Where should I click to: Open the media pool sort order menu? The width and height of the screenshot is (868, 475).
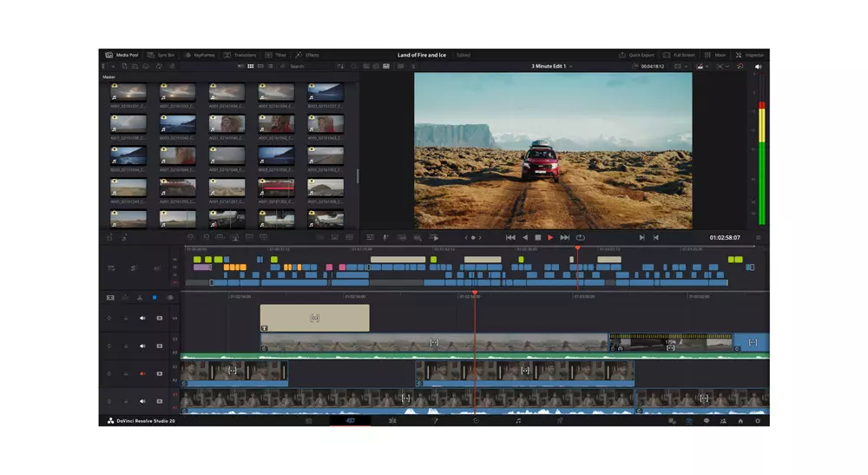coord(340,66)
